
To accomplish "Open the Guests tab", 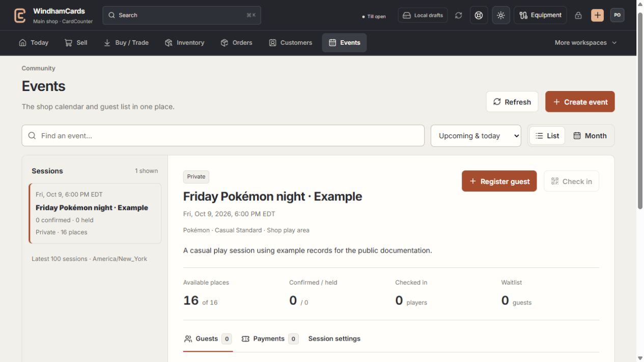I will pyautogui.click(x=208, y=339).
